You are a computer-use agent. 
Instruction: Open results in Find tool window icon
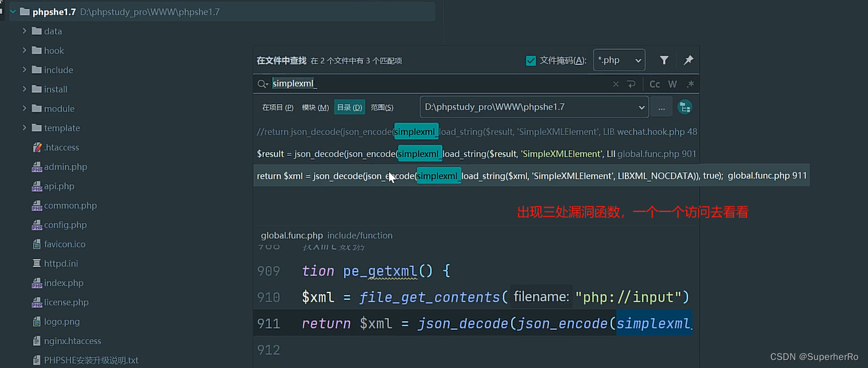(x=684, y=106)
